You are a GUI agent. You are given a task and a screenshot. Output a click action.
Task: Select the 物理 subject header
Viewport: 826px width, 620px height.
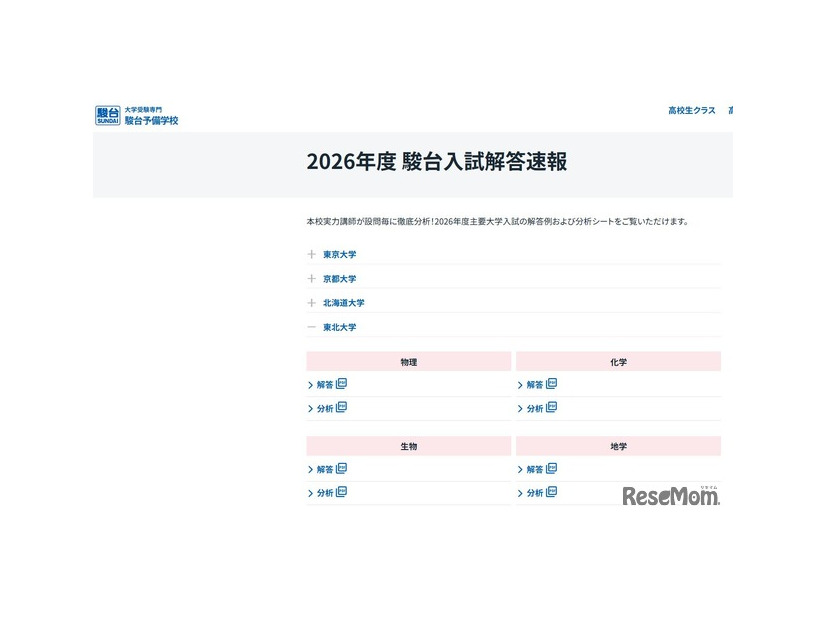pos(407,362)
